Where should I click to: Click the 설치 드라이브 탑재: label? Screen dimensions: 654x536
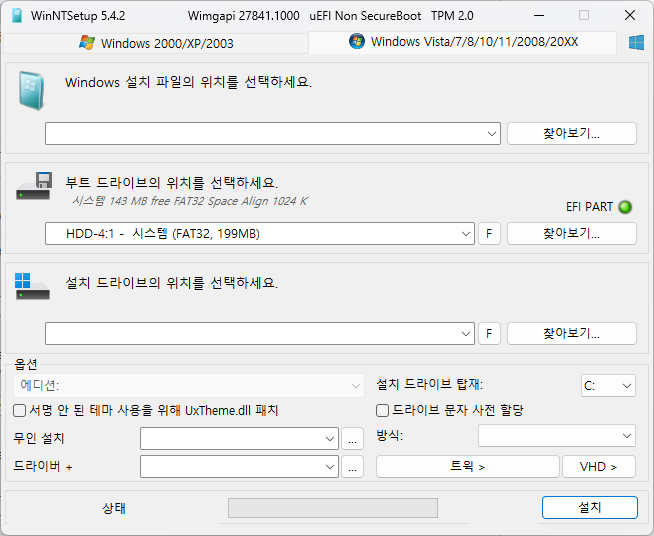pos(430,384)
